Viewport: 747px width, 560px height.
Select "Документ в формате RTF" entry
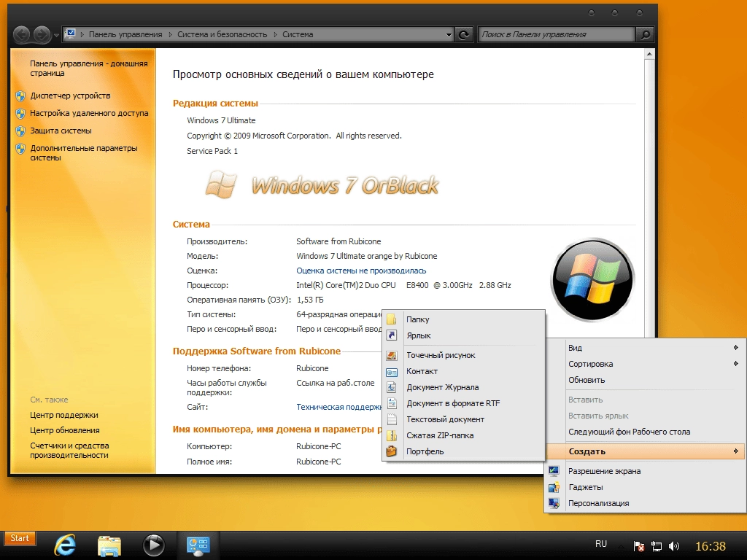pos(463,403)
